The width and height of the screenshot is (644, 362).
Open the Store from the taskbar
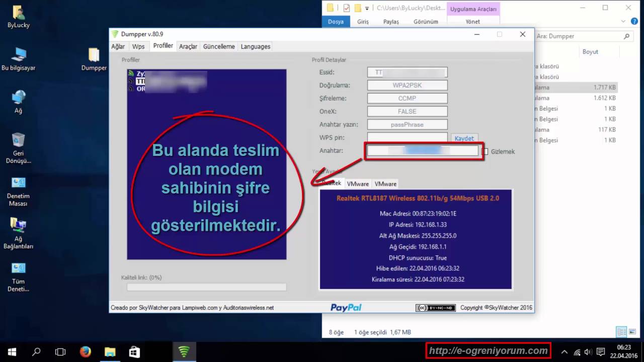134,352
